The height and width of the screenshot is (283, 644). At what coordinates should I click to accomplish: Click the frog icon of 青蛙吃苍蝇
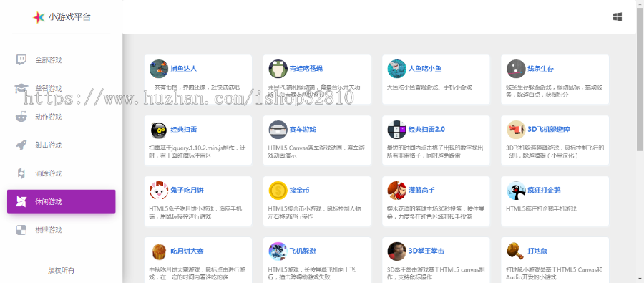point(278,69)
